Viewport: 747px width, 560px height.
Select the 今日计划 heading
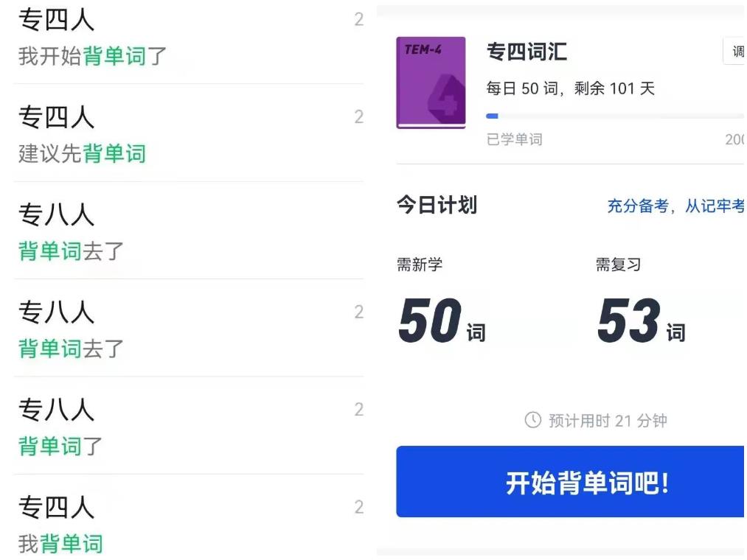pos(437,206)
